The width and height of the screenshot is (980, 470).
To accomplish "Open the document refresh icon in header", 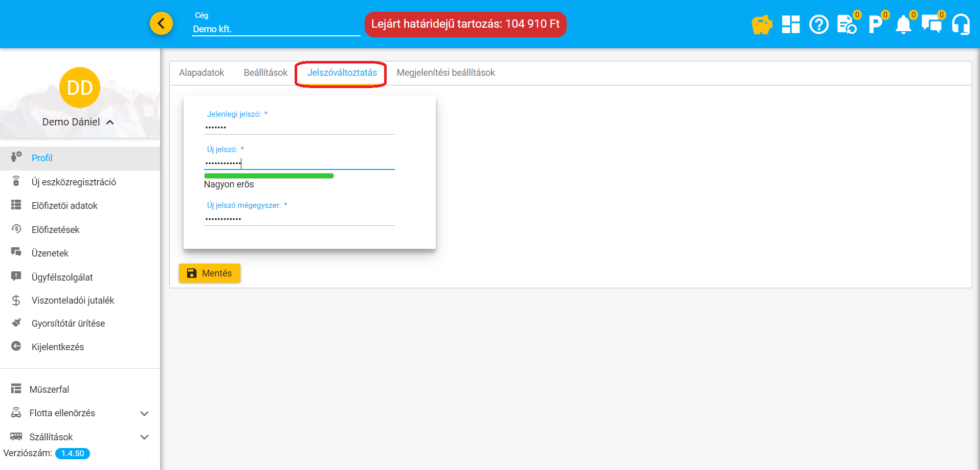I will (x=847, y=25).
